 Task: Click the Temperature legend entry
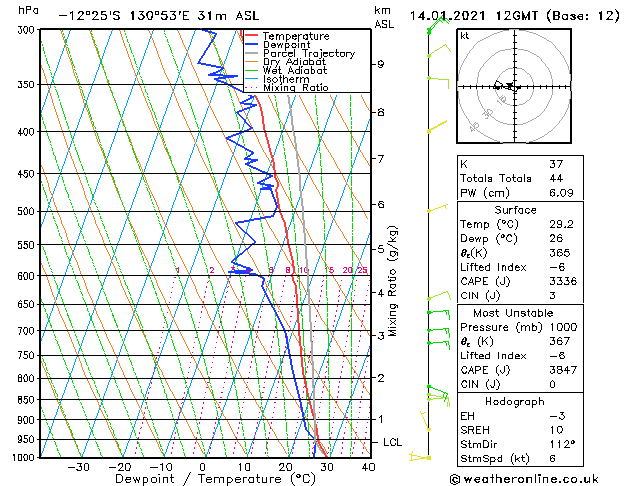(x=296, y=36)
